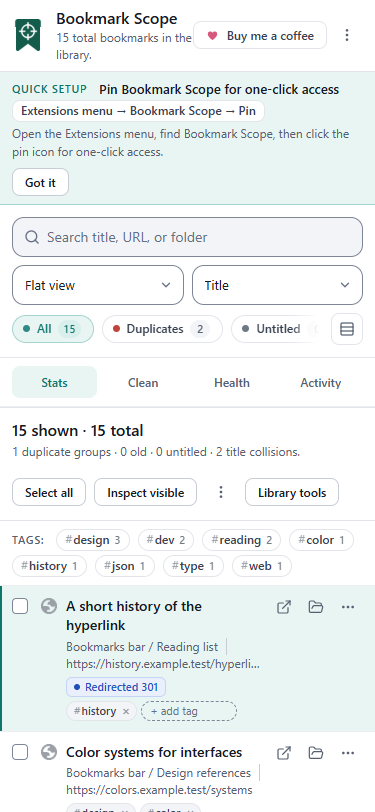
Task: Open Library tools
Action: click(292, 492)
